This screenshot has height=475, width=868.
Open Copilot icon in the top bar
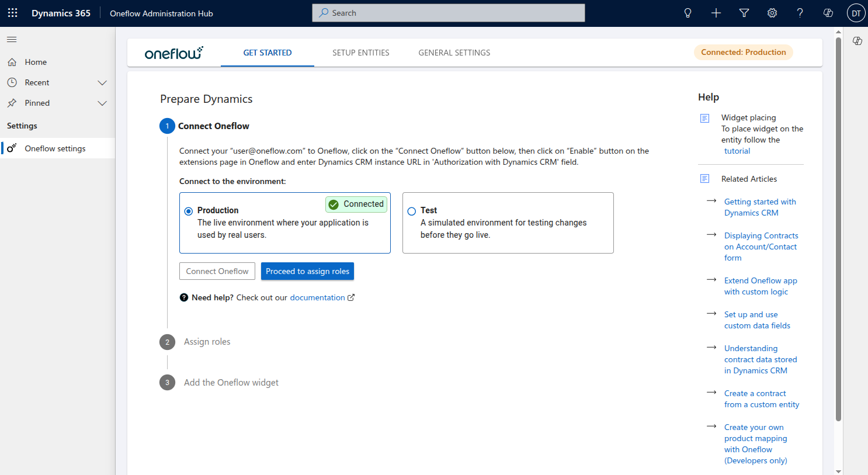click(x=828, y=13)
